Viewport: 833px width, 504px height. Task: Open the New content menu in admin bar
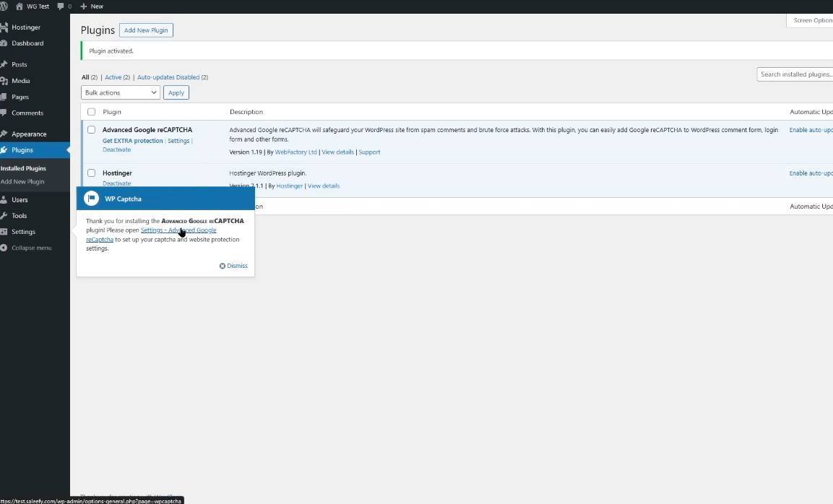pos(92,6)
